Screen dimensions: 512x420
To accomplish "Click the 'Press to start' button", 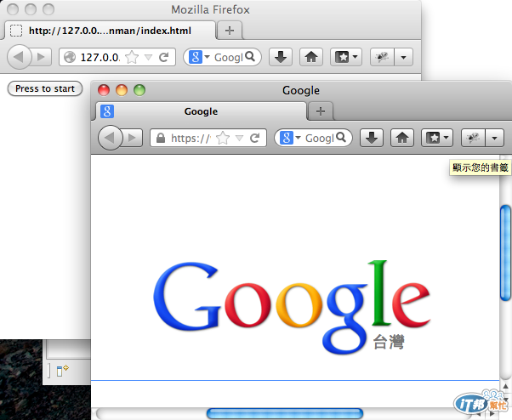I will point(45,88).
